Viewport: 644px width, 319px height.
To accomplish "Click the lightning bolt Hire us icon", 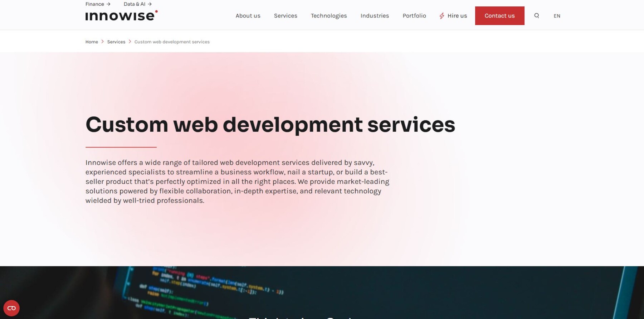I will point(442,16).
